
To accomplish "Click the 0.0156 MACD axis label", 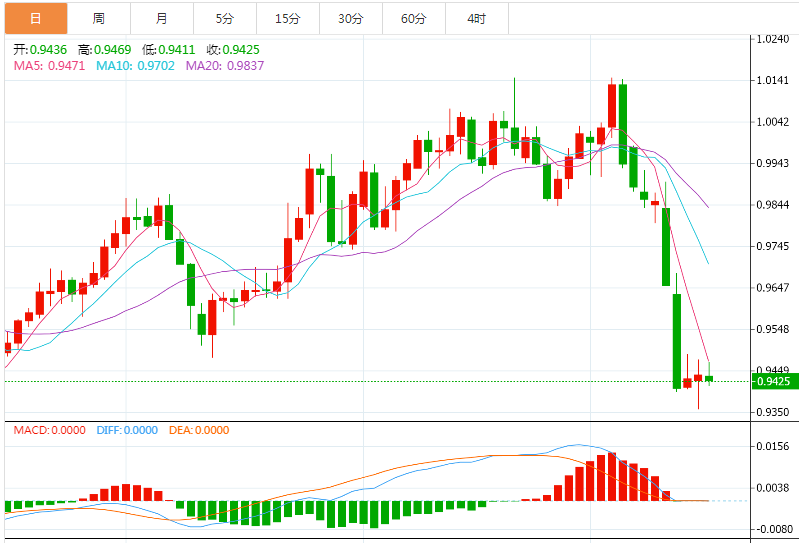I will pos(773,447).
